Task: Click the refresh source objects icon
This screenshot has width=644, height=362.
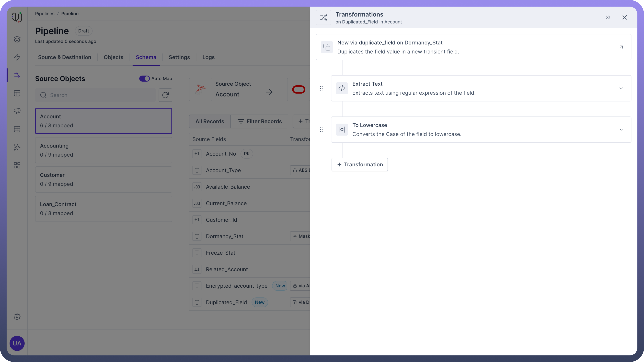Action: [x=165, y=95]
